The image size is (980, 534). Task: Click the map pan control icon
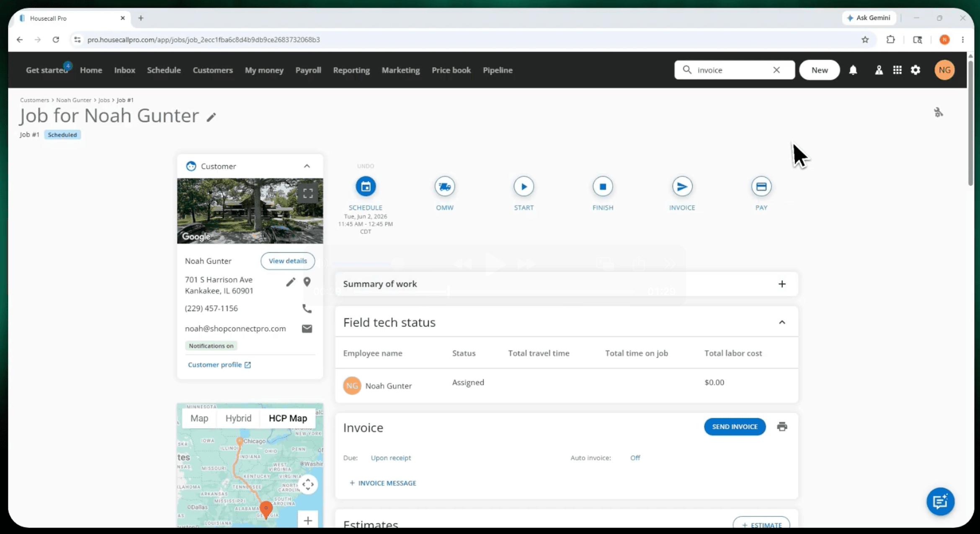tap(308, 485)
